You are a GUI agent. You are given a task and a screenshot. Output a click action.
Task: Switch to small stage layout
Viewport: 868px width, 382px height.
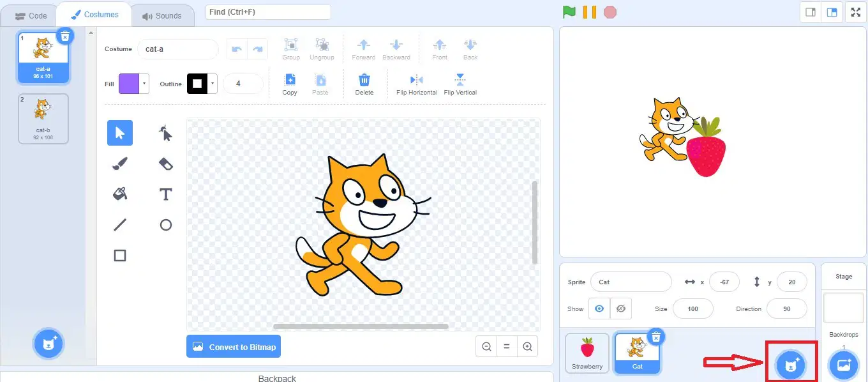[x=811, y=12]
